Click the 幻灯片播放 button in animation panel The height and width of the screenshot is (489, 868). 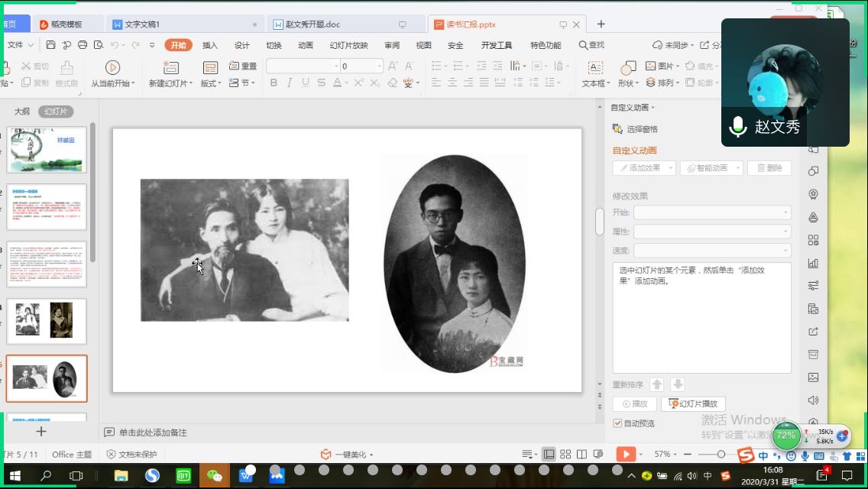pyautogui.click(x=693, y=403)
